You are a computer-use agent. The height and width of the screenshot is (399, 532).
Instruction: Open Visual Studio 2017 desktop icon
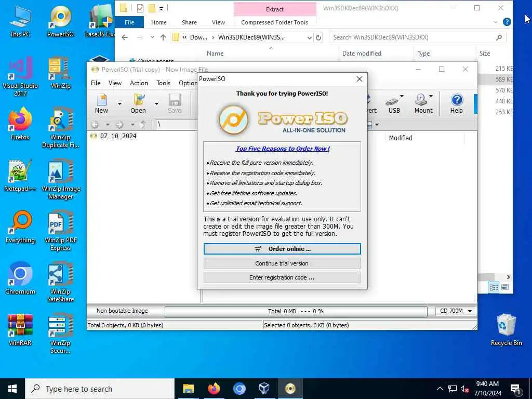(x=20, y=76)
